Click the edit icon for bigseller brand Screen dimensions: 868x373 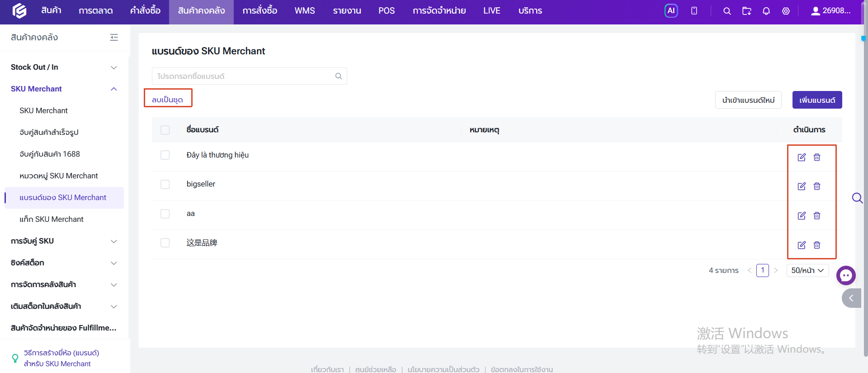click(x=802, y=186)
